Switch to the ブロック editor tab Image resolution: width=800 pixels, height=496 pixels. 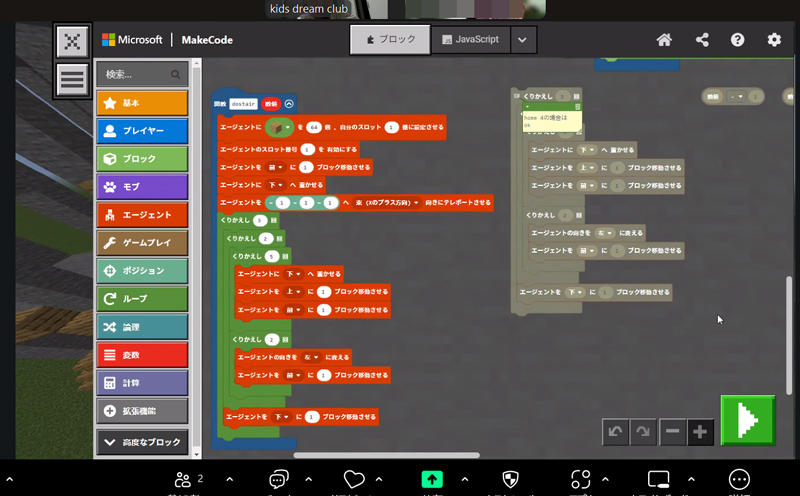pyautogui.click(x=390, y=40)
